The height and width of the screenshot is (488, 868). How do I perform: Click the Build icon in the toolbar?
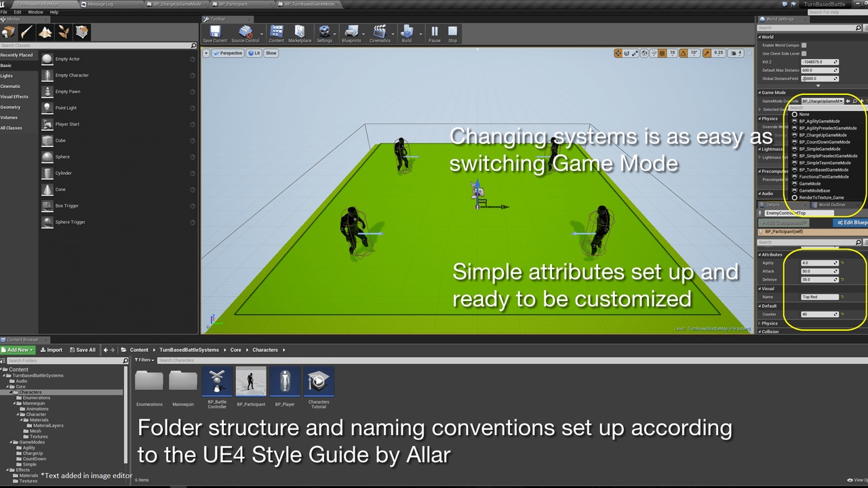click(x=406, y=32)
